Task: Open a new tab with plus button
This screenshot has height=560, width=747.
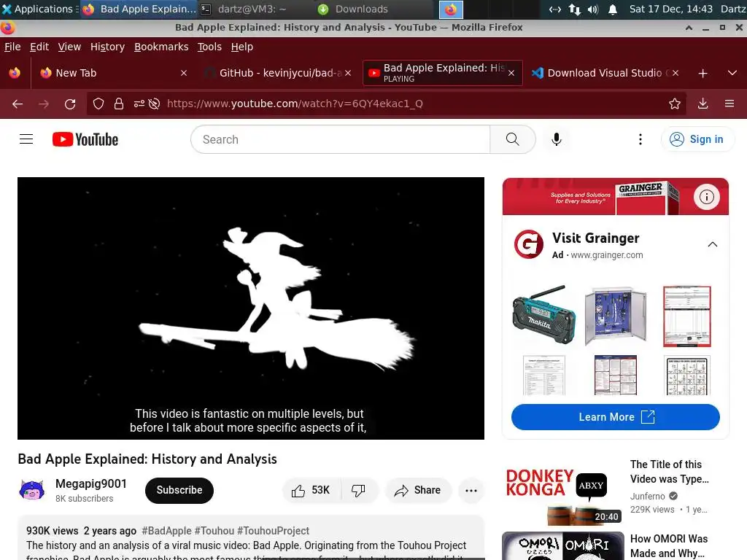Action: 703,74
